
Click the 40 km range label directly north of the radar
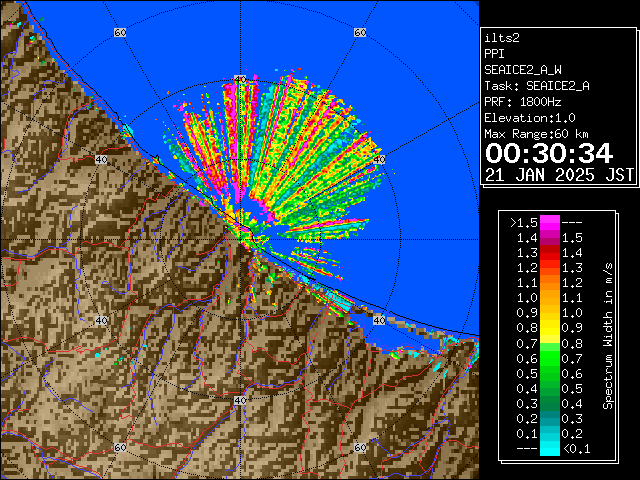point(240,80)
